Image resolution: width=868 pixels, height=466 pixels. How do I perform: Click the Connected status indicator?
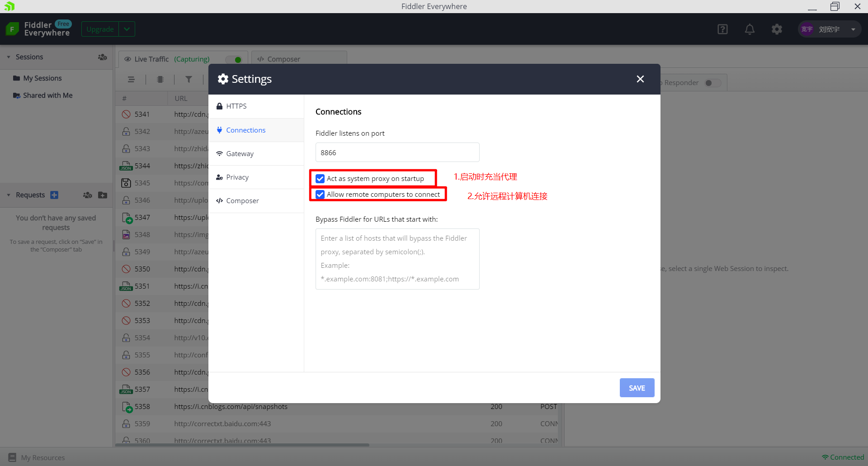(x=843, y=457)
